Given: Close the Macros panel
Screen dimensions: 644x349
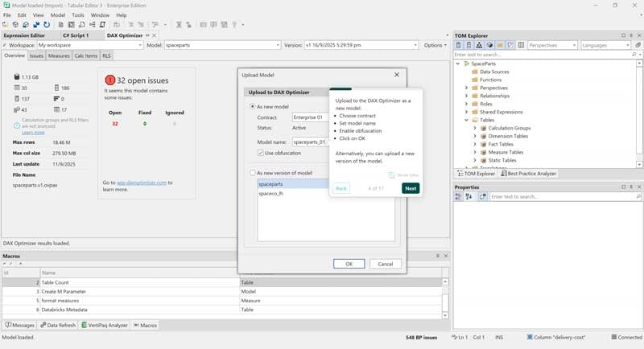Looking at the screenshot, I should [x=446, y=256].
